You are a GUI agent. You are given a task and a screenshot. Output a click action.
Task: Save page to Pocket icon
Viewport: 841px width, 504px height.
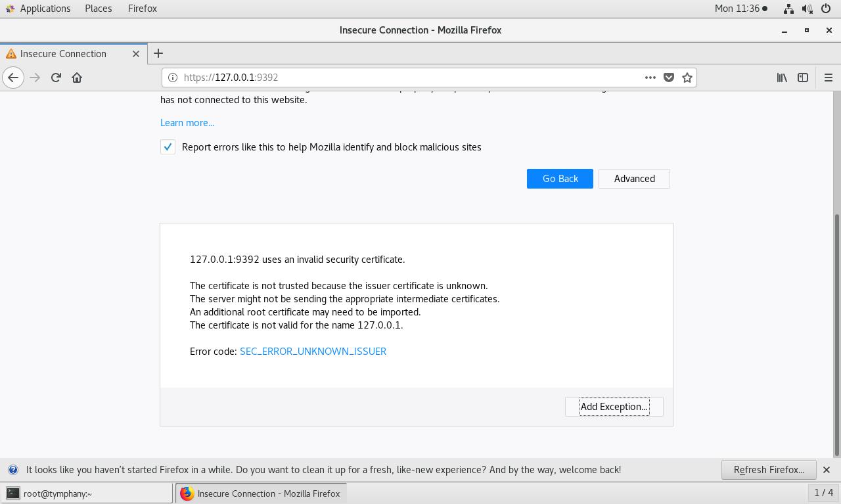669,78
